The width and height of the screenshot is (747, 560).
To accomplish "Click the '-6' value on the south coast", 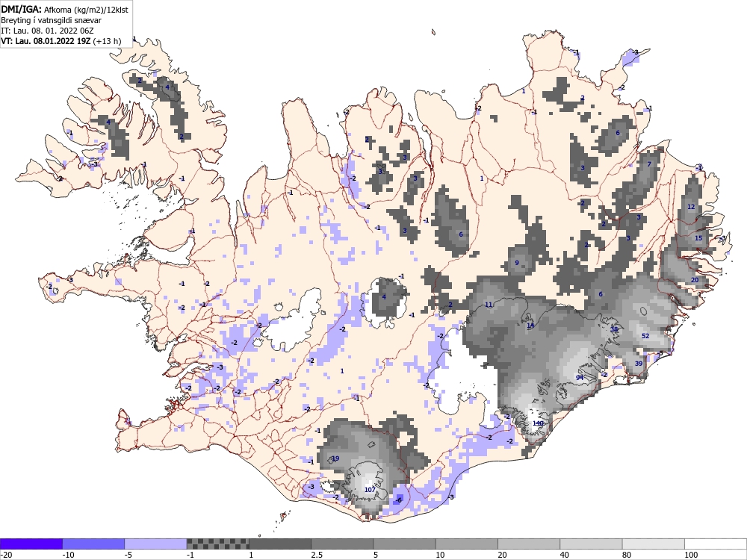I will point(399,500).
